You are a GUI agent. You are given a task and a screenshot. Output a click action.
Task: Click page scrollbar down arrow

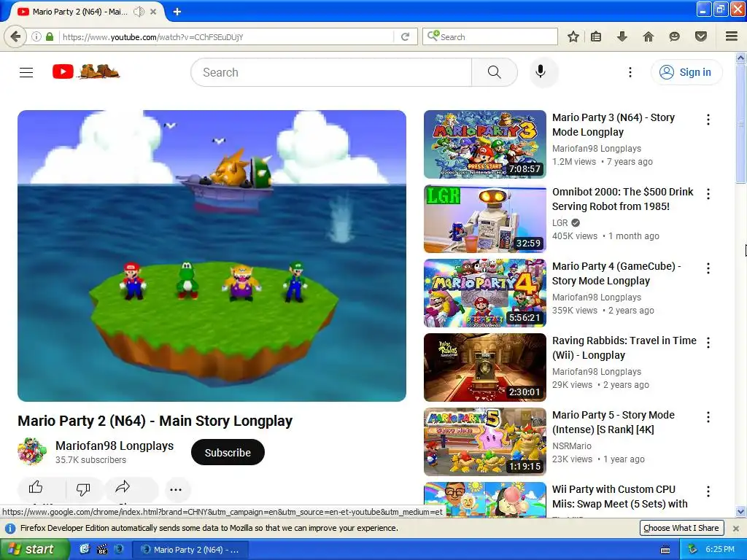[740, 512]
